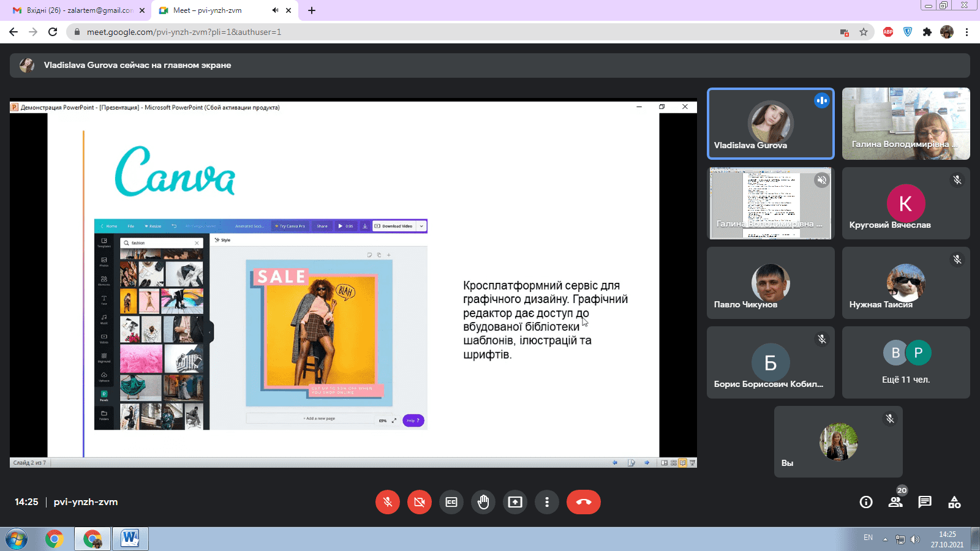
Task: Click previous slide arrow in PowerPoint status bar
Action: point(615,463)
